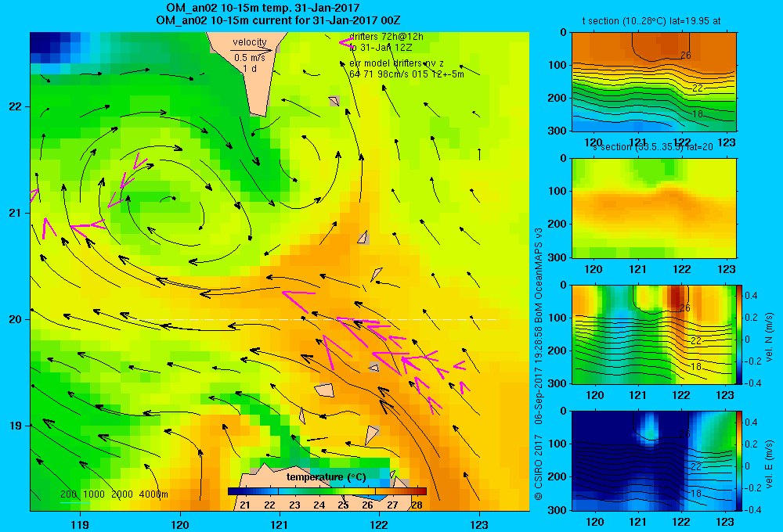
Task: Click longitude tick label '122' on main map
Action: click(379, 524)
